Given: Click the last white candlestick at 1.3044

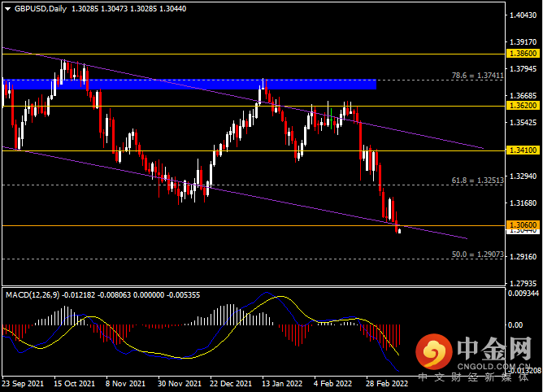Looking at the screenshot, I should pos(400,231).
